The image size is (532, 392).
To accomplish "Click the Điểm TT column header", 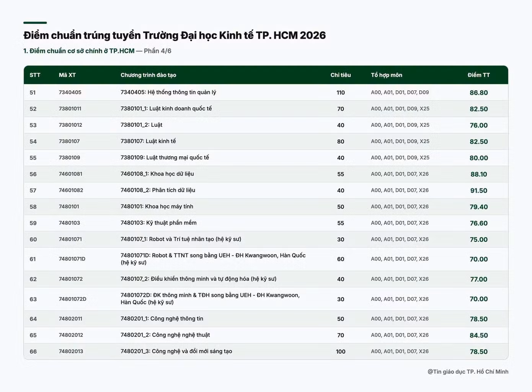I will [x=479, y=75].
